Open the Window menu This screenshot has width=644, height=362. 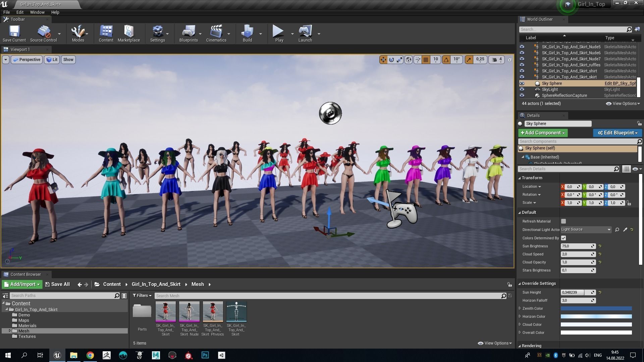tap(37, 12)
